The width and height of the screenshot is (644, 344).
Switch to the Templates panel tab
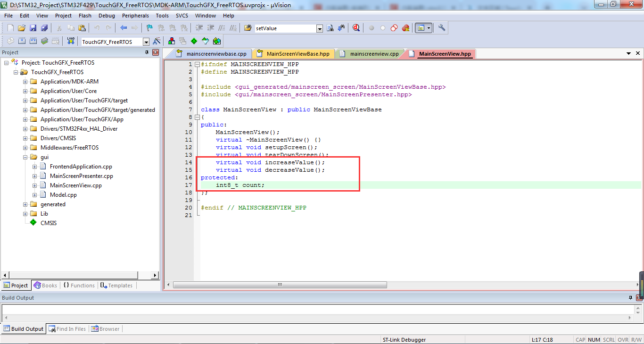point(116,285)
